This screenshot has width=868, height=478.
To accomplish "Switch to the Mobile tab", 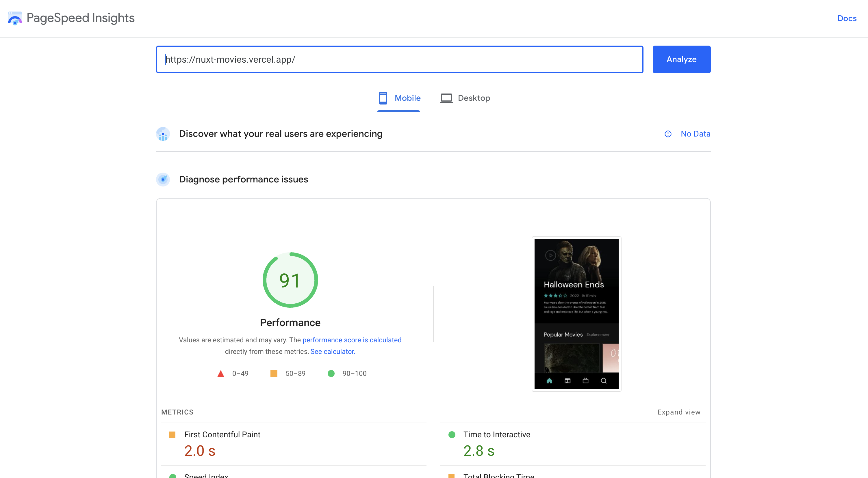I will [x=399, y=98].
